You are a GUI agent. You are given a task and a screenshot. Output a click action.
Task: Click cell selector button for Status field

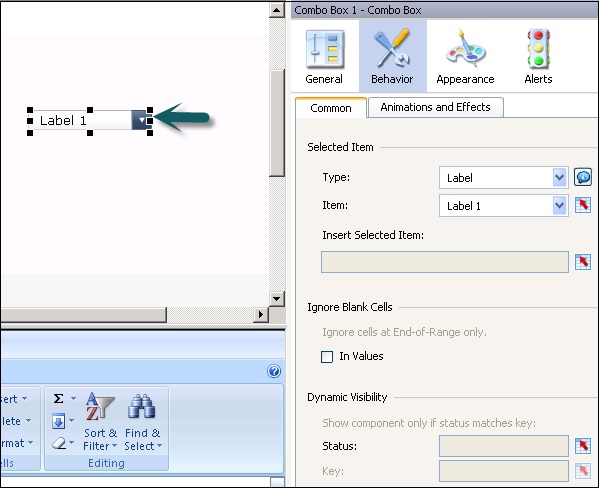click(x=584, y=446)
